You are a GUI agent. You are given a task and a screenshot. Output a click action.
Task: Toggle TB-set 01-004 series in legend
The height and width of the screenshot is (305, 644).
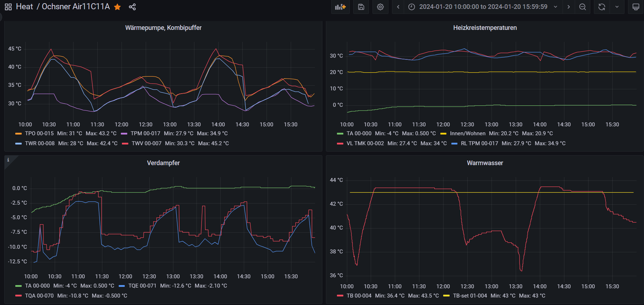click(x=470, y=296)
